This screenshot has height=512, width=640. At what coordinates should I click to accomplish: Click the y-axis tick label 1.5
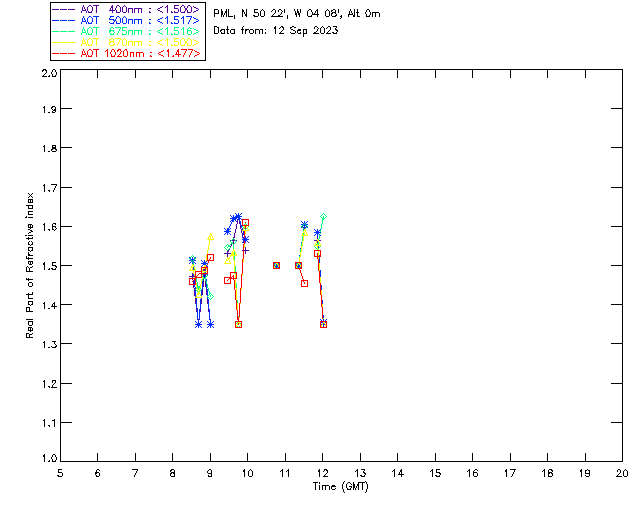(49, 266)
